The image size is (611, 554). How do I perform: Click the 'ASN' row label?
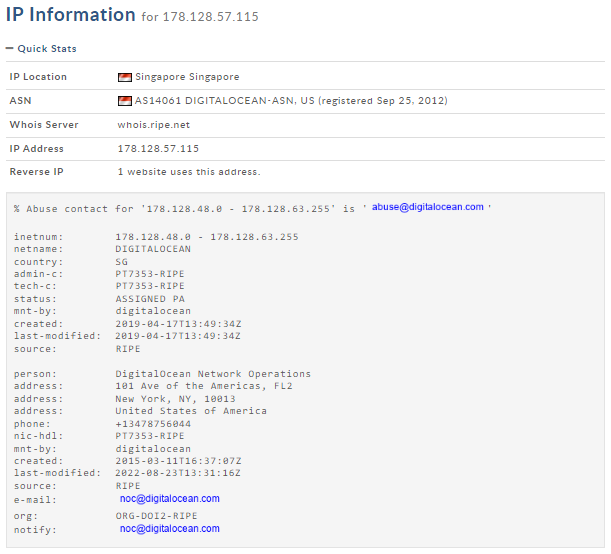(20, 101)
